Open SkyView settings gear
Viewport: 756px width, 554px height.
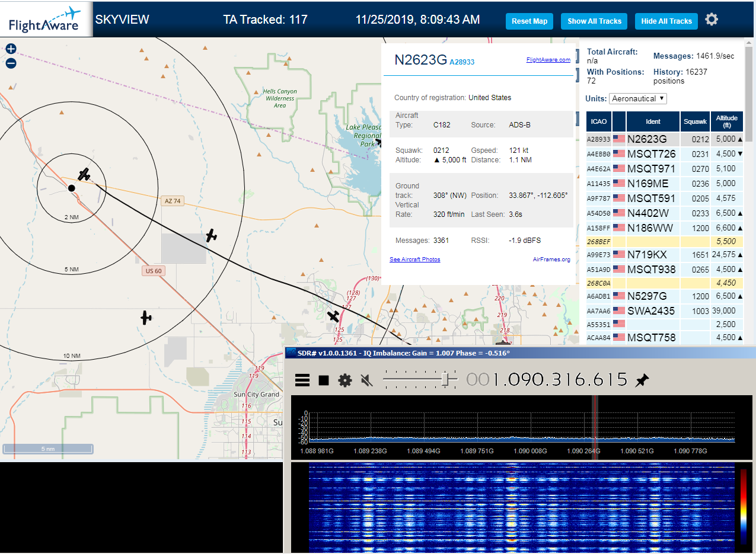pos(712,20)
